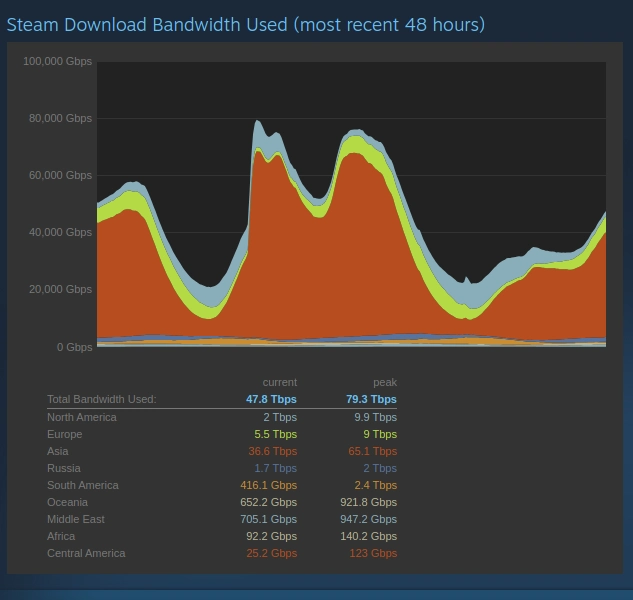Click Oceania current value 652.2 Gbps
Viewport: 633px width, 600px height.
(269, 502)
